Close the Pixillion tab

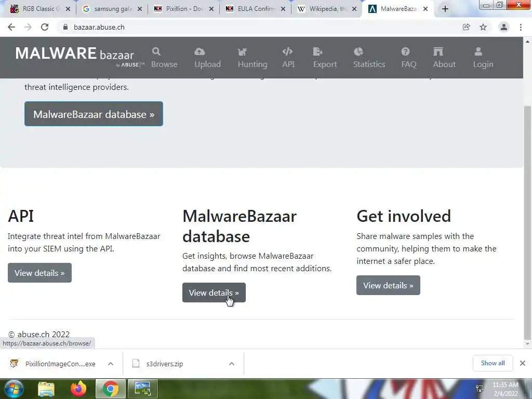(x=211, y=9)
